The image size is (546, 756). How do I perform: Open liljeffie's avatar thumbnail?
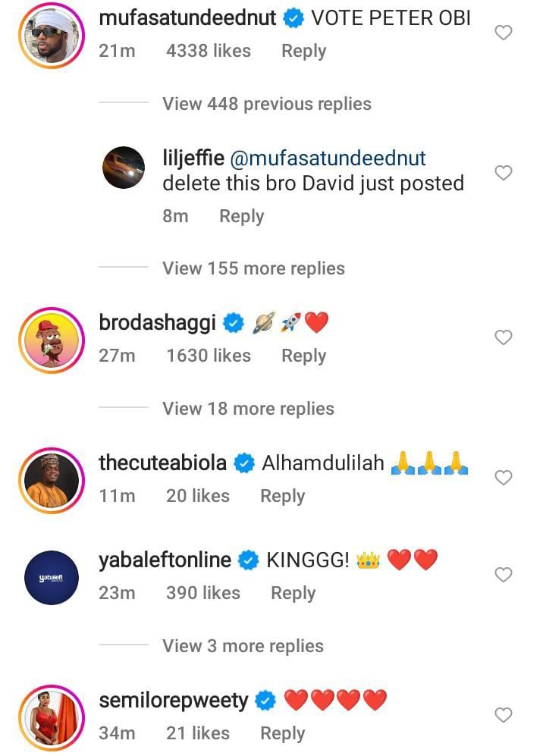click(x=124, y=167)
